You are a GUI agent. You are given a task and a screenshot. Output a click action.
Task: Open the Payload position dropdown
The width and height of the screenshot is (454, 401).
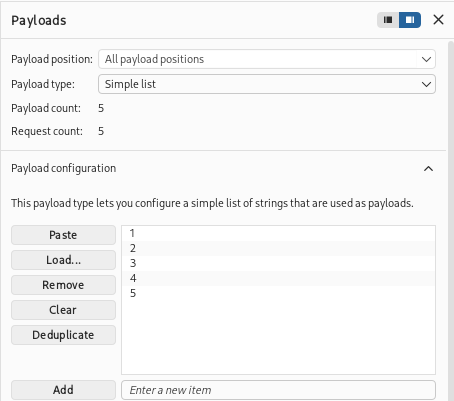pyautogui.click(x=267, y=59)
